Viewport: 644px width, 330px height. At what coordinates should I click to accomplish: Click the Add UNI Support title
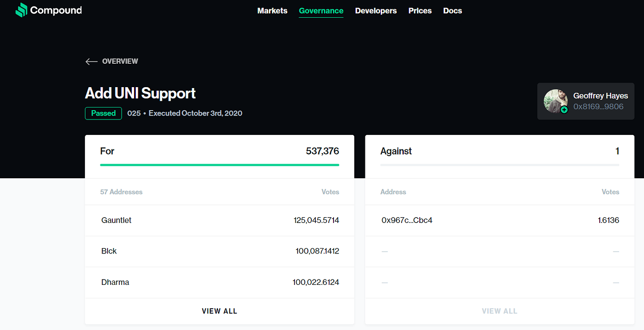(140, 93)
